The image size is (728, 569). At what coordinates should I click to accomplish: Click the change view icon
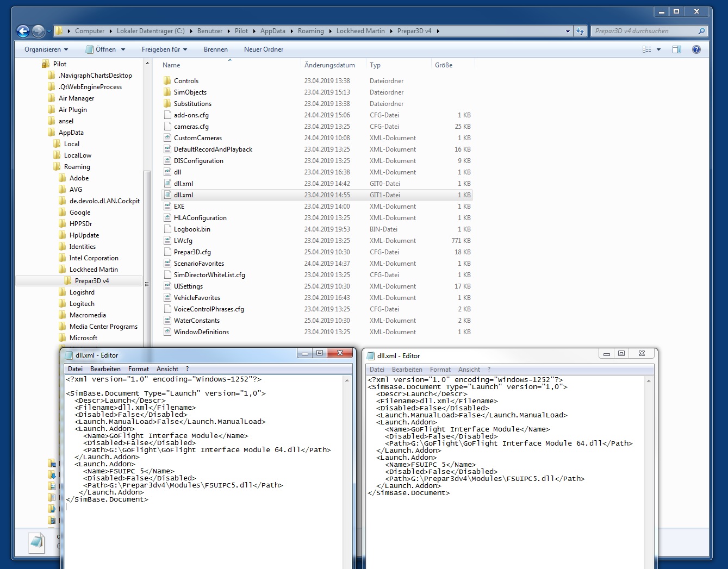(x=647, y=49)
